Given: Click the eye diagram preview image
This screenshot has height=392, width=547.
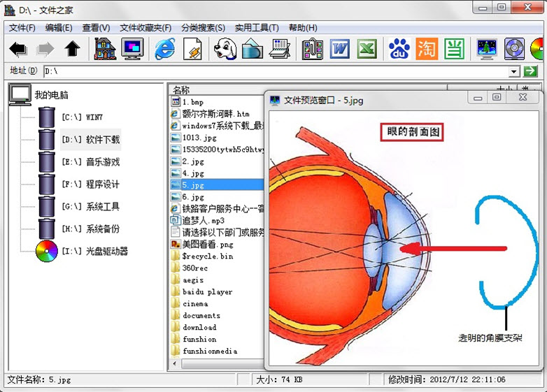Looking at the screenshot, I should (404, 238).
